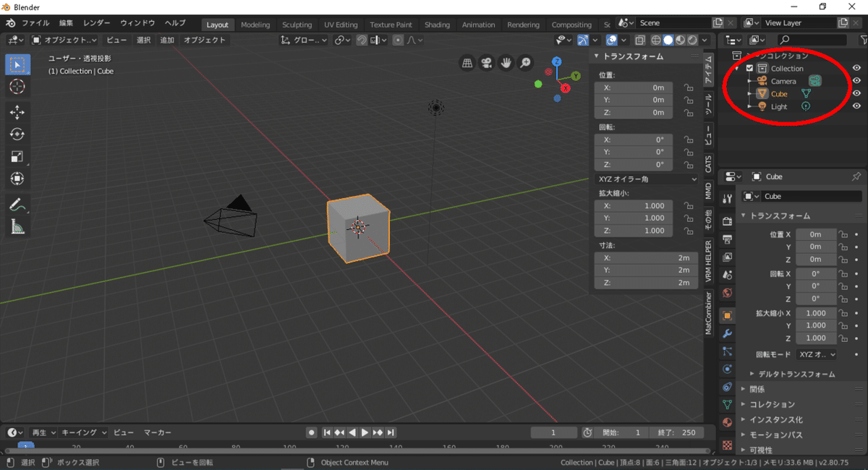868x470 pixels.
Task: Activate the Scale tool
Action: pos(17,156)
